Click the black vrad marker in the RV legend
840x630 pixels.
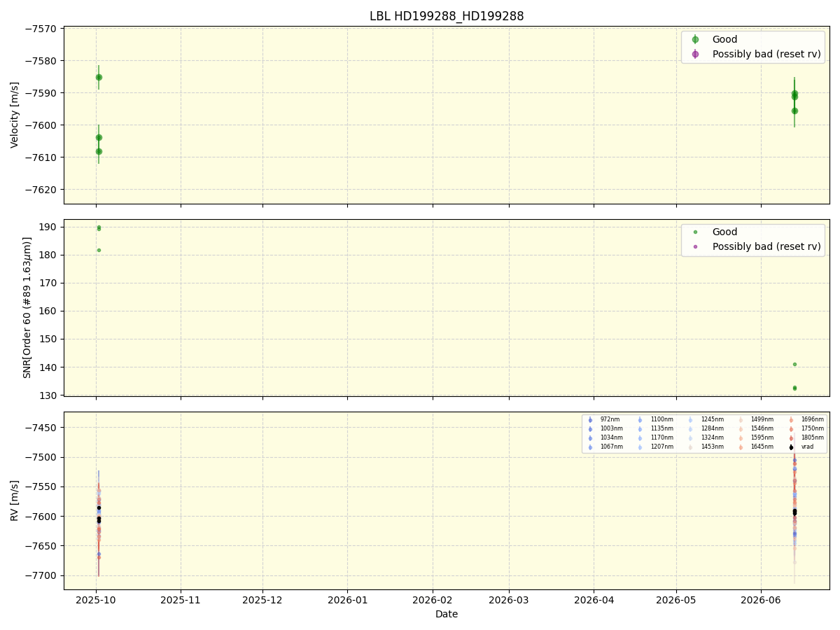pos(791,447)
